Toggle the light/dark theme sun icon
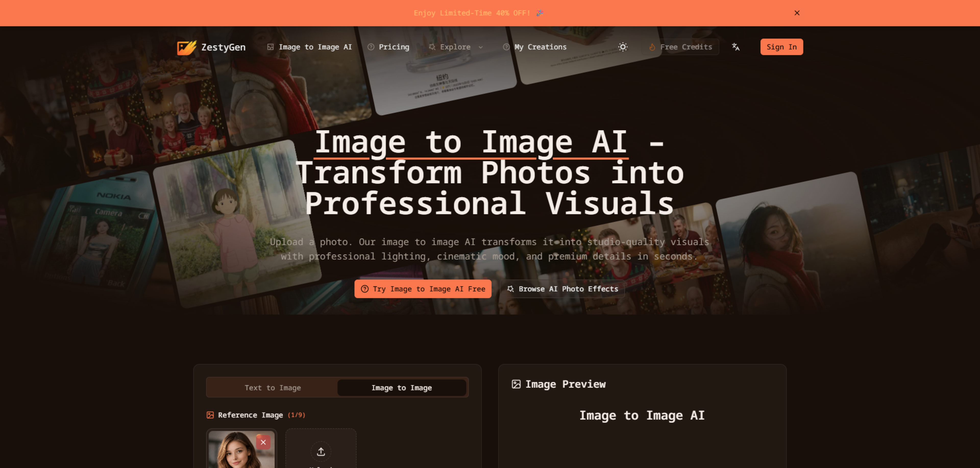This screenshot has width=980, height=468. click(x=623, y=47)
